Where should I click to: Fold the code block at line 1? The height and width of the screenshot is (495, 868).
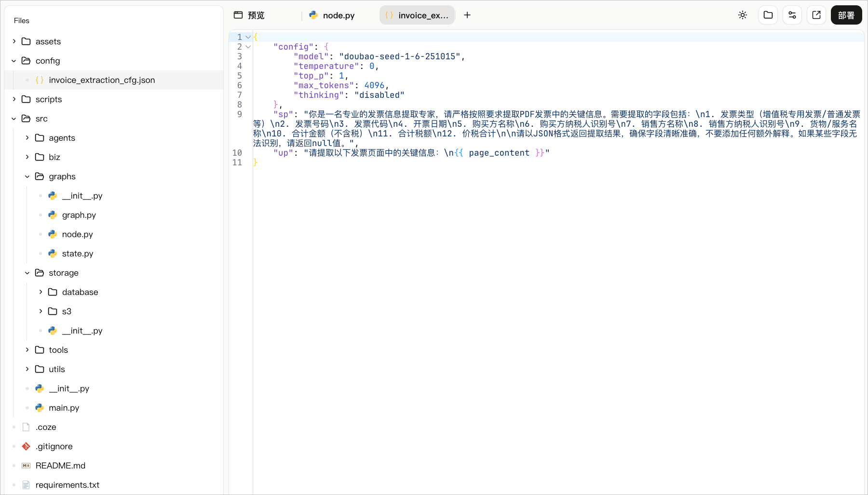coord(248,37)
